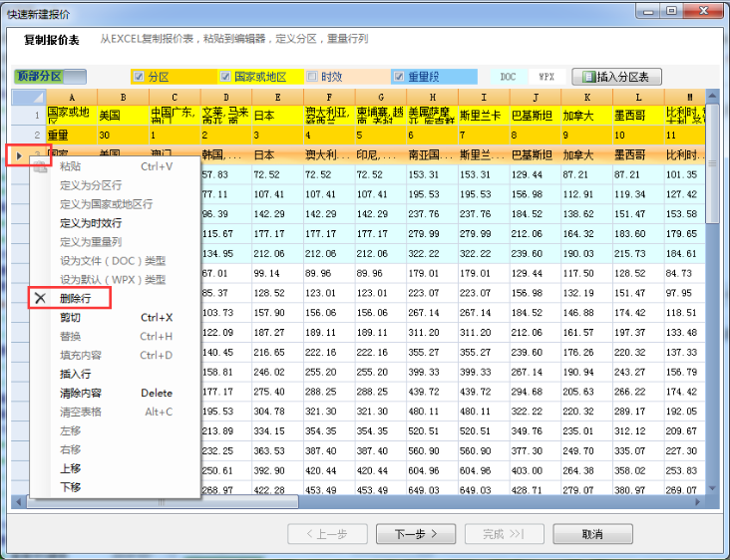Enable the 时效 checkbox

312,77
